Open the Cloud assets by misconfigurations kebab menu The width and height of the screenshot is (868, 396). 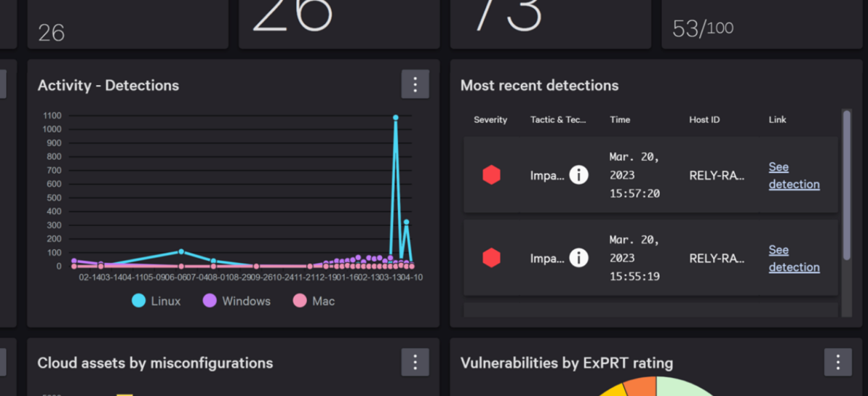pos(415,362)
